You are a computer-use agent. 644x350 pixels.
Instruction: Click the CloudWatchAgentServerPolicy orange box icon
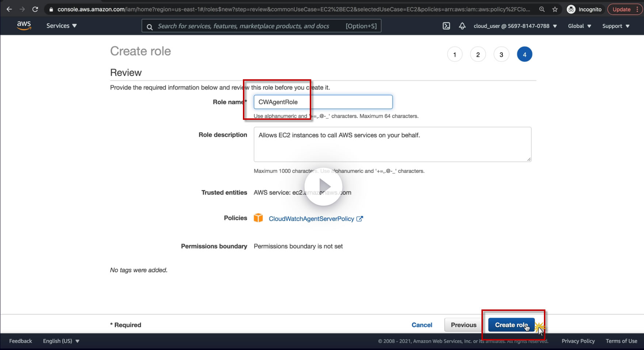258,218
